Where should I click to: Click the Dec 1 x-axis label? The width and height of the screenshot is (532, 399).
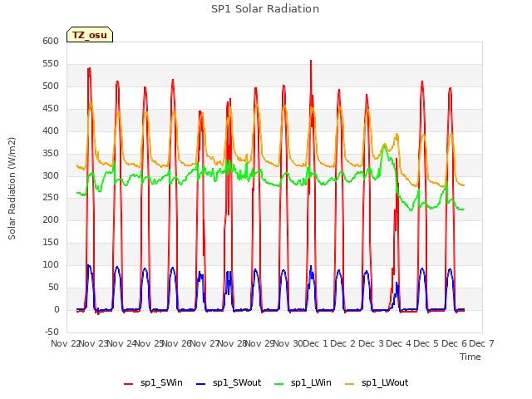[x=315, y=343]
